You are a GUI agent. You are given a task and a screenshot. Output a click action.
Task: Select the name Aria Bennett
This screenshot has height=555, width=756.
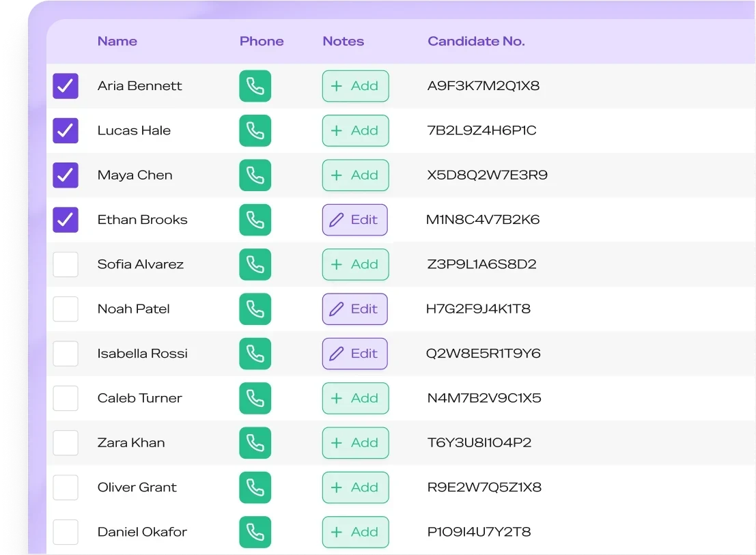click(x=140, y=86)
